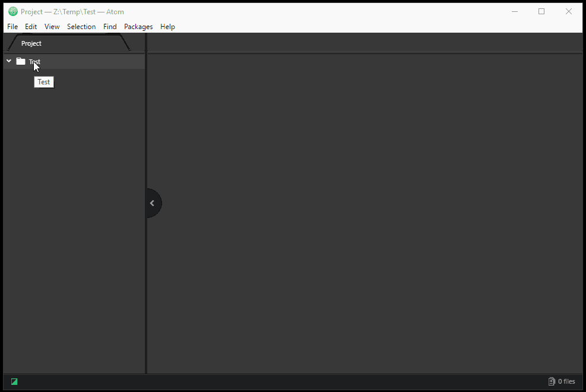Select the Project tab

point(69,43)
